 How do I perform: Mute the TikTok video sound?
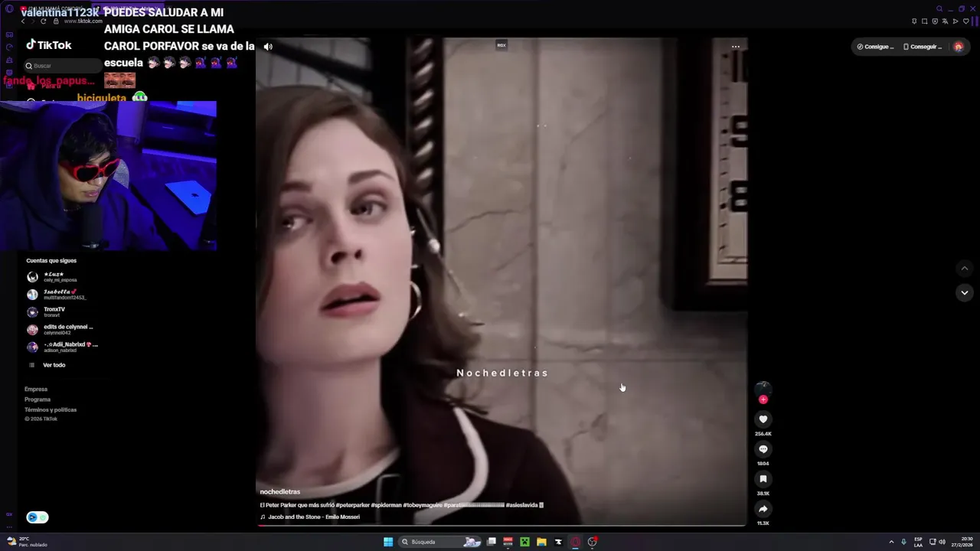pyautogui.click(x=268, y=47)
